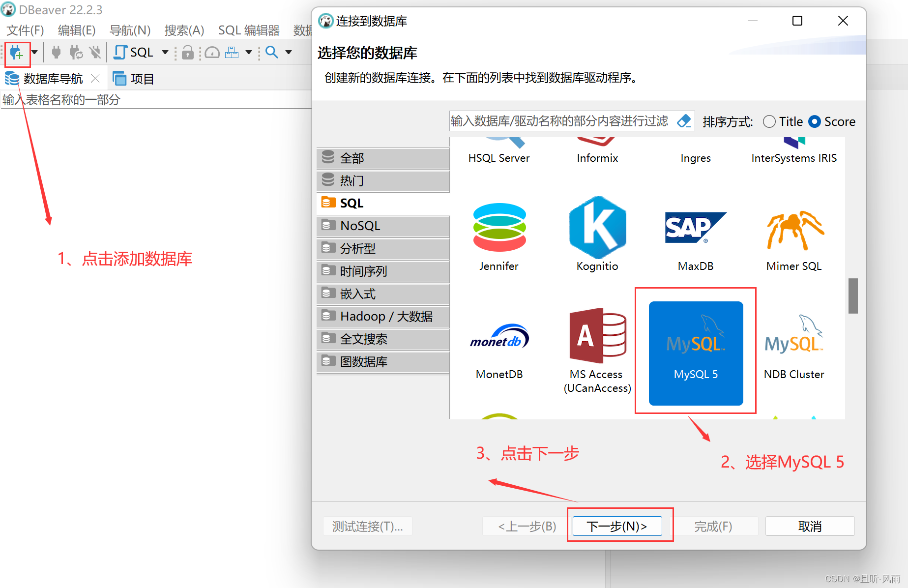Click the clear filter eraser icon
Screen dimensions: 908x588
[x=684, y=121]
